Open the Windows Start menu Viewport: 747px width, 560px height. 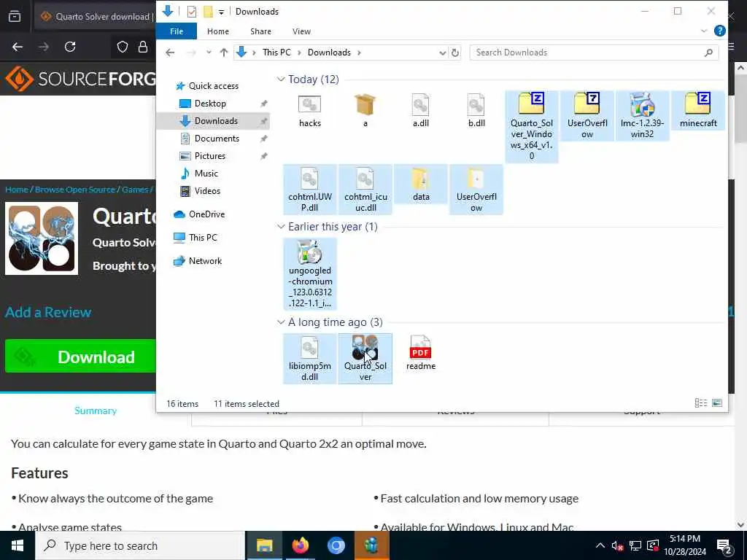click(18, 545)
